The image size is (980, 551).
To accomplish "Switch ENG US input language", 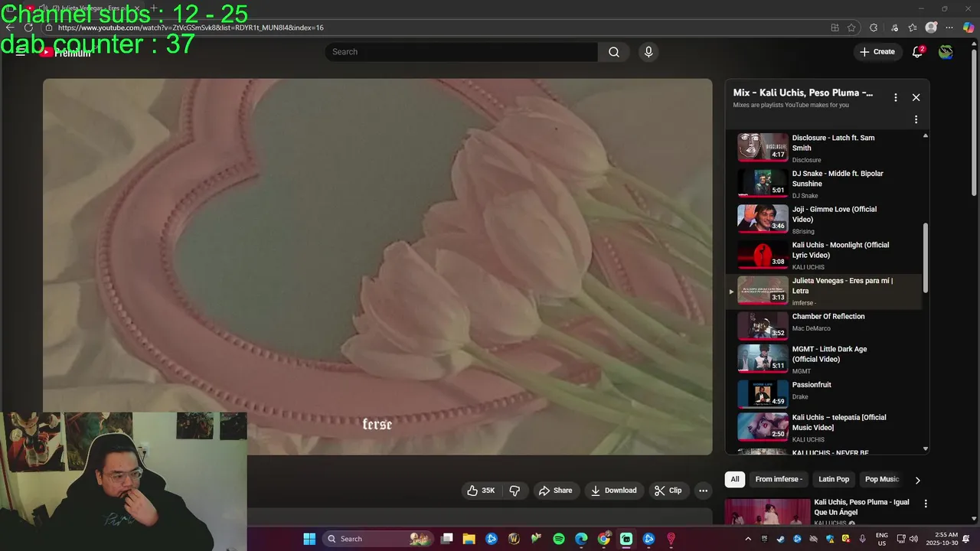I will tap(882, 539).
